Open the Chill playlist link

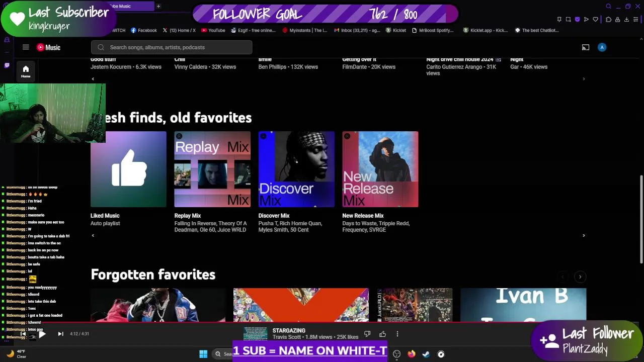tap(180, 59)
